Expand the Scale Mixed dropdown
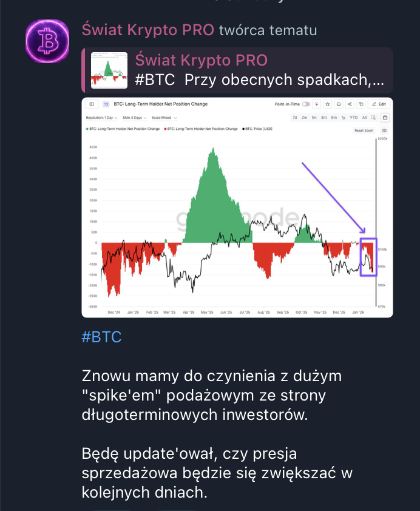Image resolution: width=420 pixels, height=511 pixels. click(x=164, y=118)
